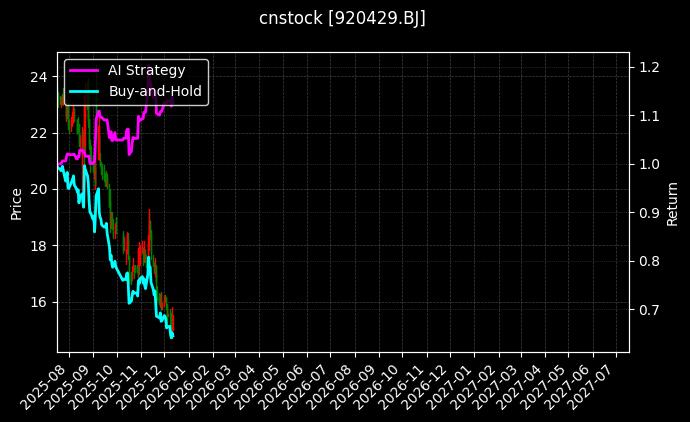Click the 1.0 return tick label
Screen dimensions: 690x422
[x=649, y=164]
